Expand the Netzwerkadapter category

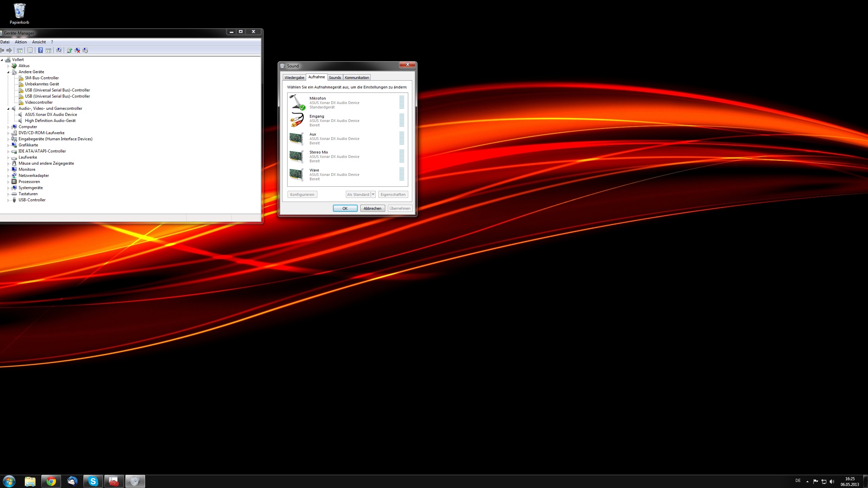pos(8,176)
